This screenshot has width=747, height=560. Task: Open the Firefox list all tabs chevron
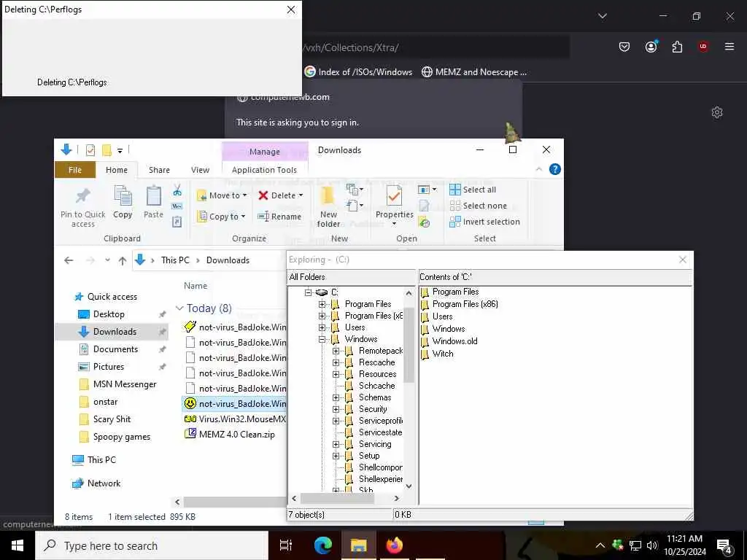click(x=602, y=16)
